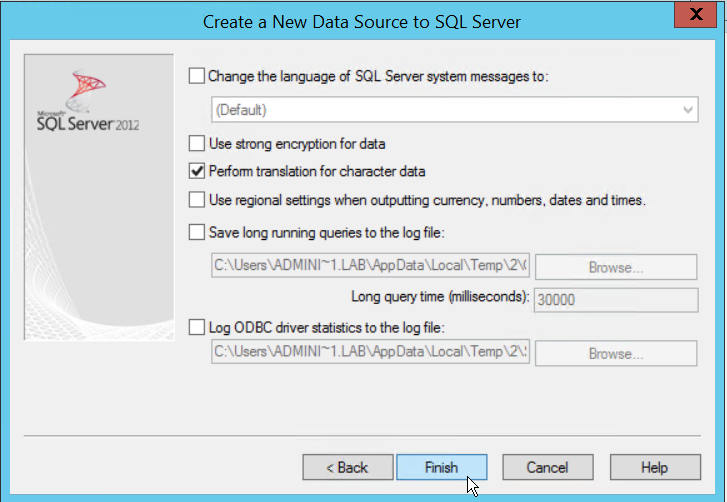Click Browse for long running queries log
Screen dimensions: 727x502
(615, 267)
